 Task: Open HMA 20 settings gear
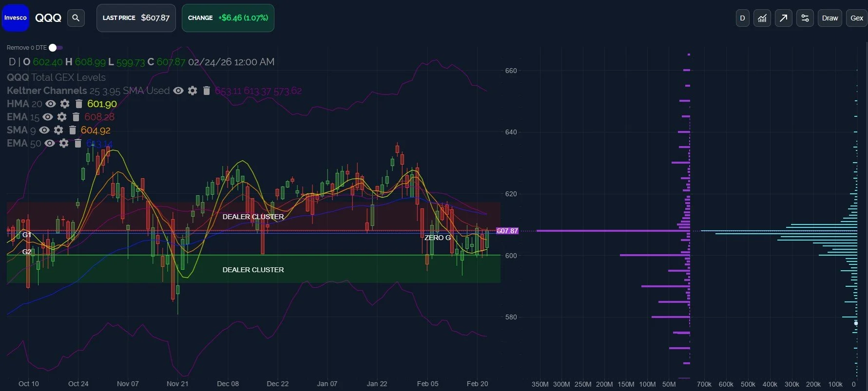click(x=65, y=104)
